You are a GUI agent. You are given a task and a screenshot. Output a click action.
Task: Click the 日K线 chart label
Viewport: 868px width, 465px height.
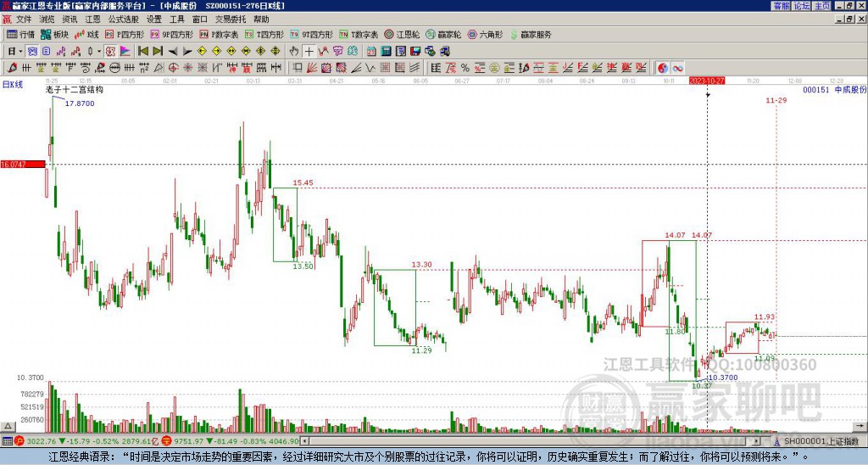point(13,84)
